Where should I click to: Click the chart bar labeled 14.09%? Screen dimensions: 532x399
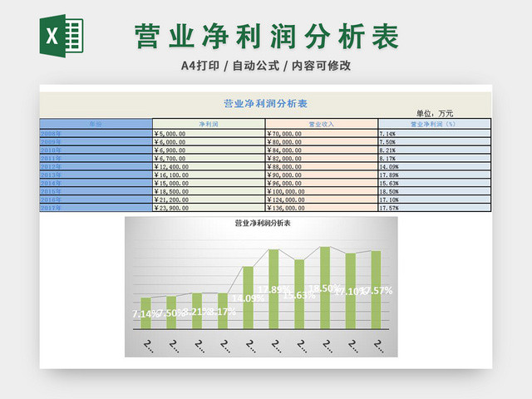tap(249, 298)
